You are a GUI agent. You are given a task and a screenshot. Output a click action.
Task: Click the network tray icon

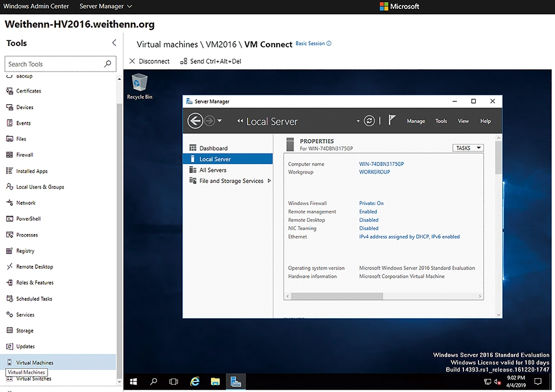point(487,382)
